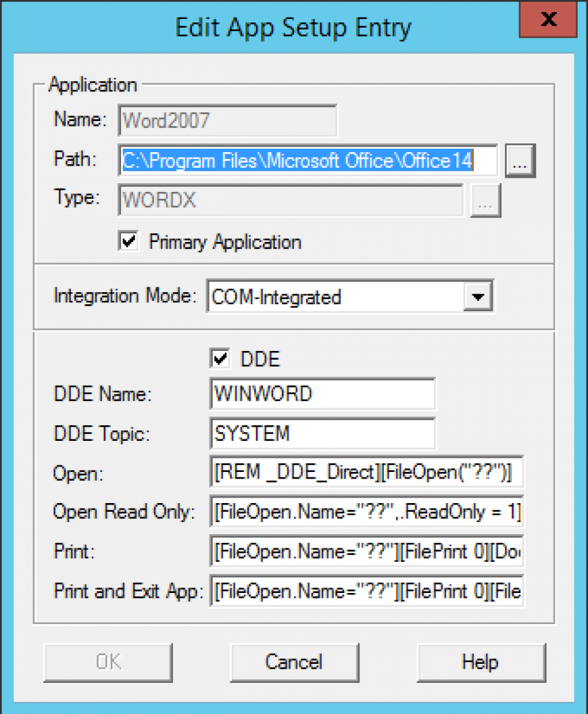Close the Edit App Setup Entry dialog

[x=547, y=20]
